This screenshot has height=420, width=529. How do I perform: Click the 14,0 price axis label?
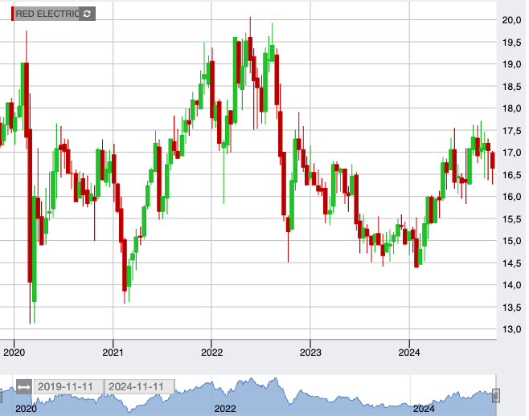(511, 285)
